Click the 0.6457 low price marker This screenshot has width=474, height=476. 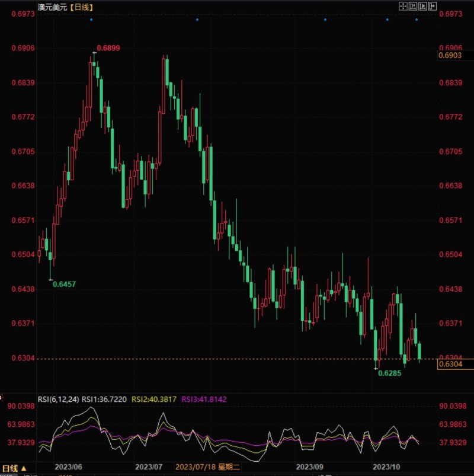tap(64, 284)
